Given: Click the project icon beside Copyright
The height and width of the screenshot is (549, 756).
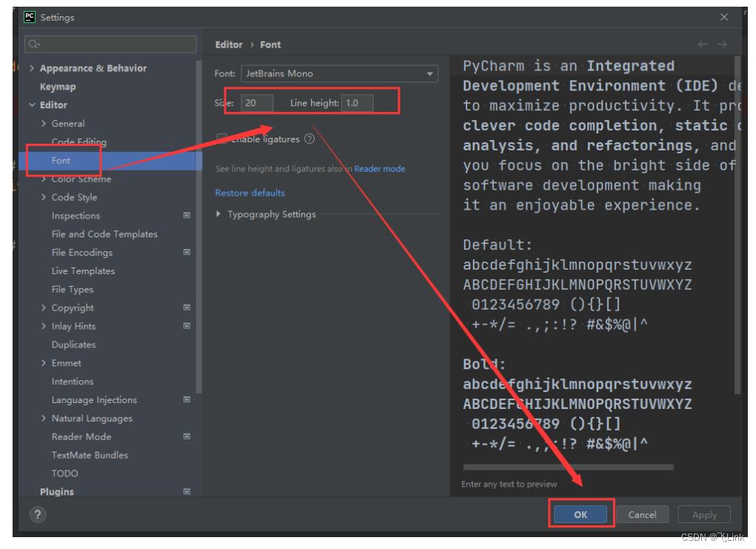Looking at the screenshot, I should coord(187,307).
